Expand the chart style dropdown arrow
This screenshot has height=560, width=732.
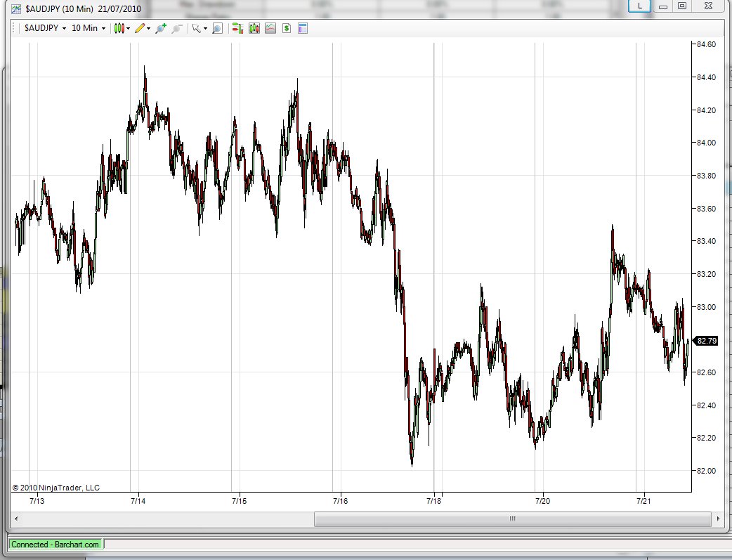click(128, 29)
